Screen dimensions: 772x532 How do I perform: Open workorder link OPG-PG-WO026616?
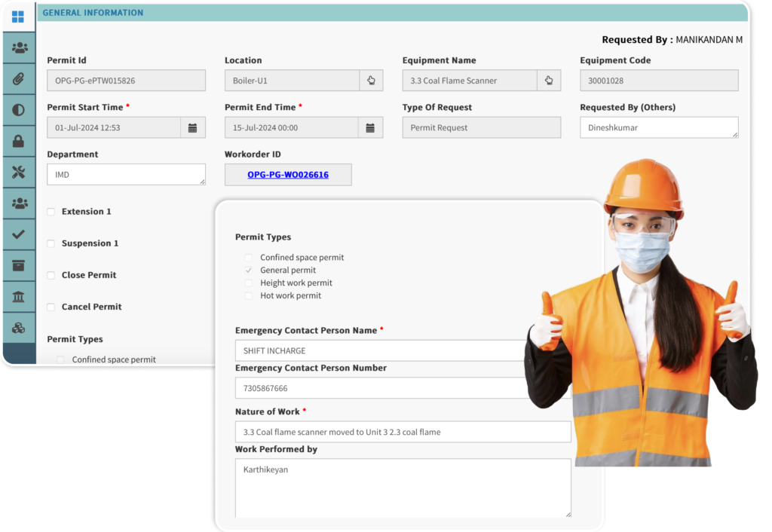(287, 174)
